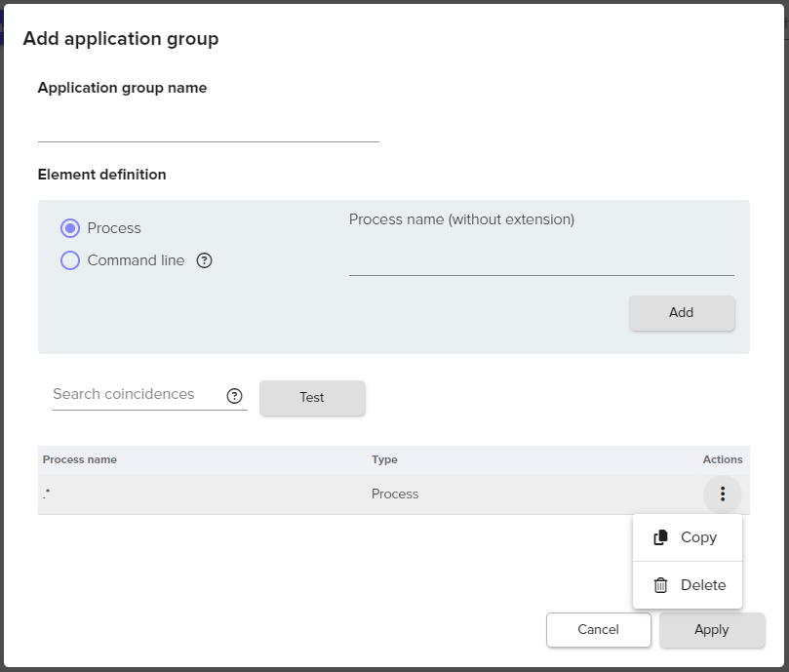Open the three-dot actions menu for the row
The image size is (789, 672).
coord(722,494)
